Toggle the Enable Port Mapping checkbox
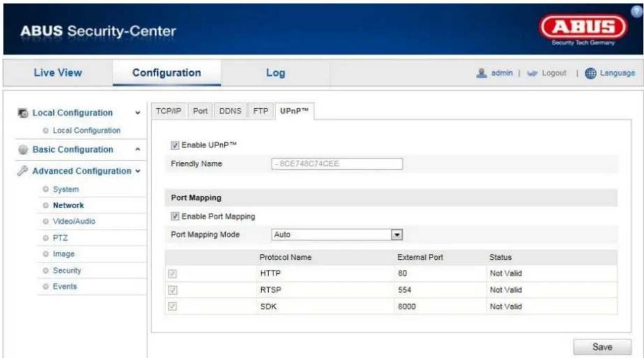Screen dimensions: 644x358 pos(174,216)
